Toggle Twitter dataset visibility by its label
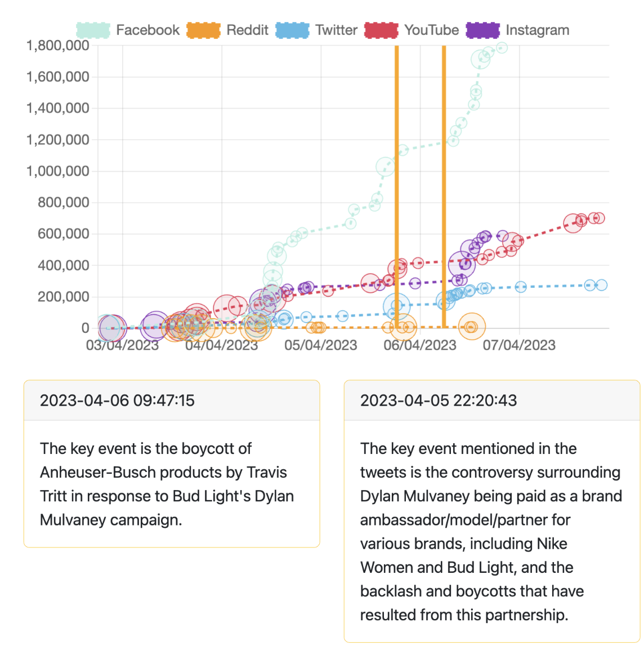 pos(336,30)
